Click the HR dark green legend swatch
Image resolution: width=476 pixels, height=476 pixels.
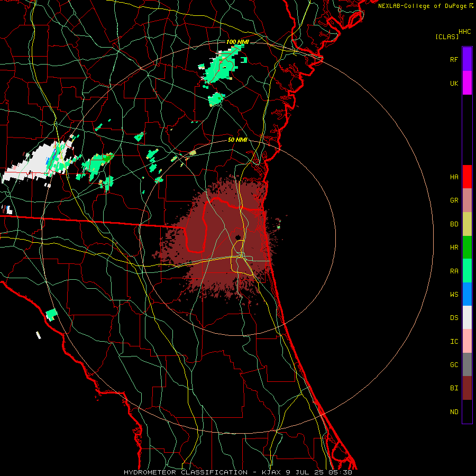coord(467,248)
